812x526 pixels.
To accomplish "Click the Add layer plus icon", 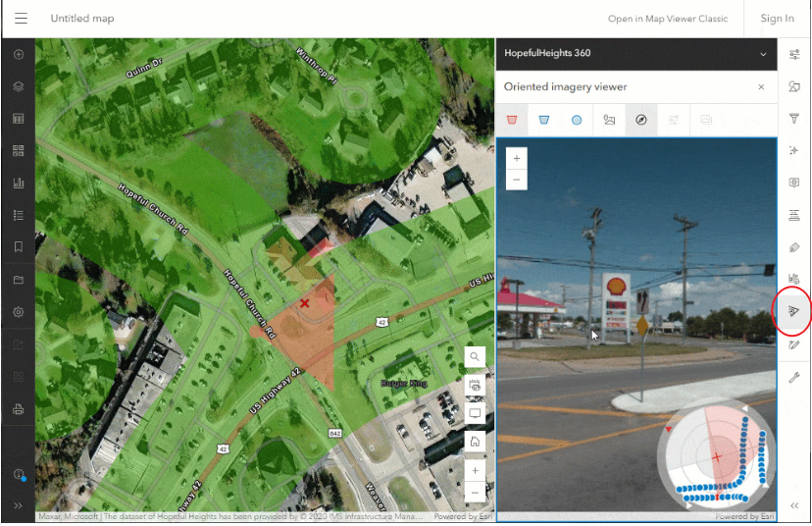I will point(19,54).
